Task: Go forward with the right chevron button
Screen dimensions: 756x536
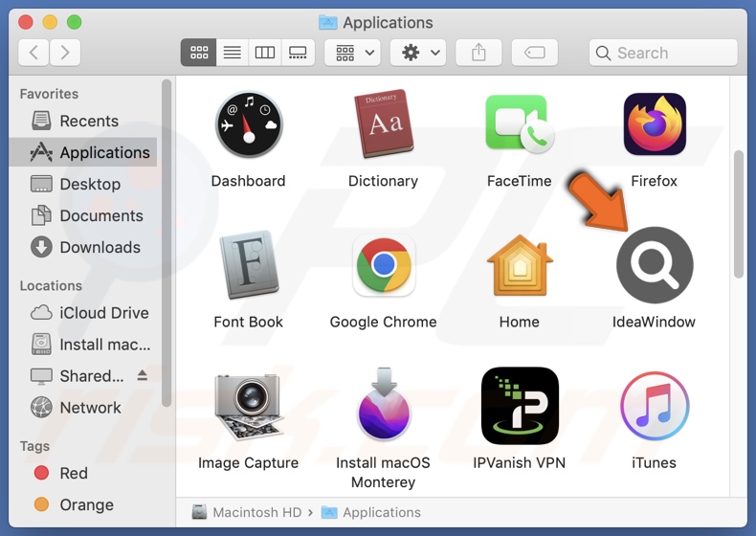Action: pyautogui.click(x=65, y=52)
